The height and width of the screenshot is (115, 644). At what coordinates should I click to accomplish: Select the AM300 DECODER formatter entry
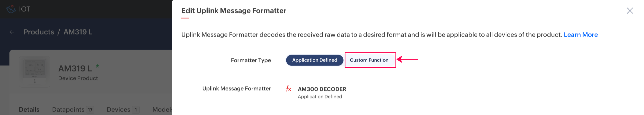[322, 89]
